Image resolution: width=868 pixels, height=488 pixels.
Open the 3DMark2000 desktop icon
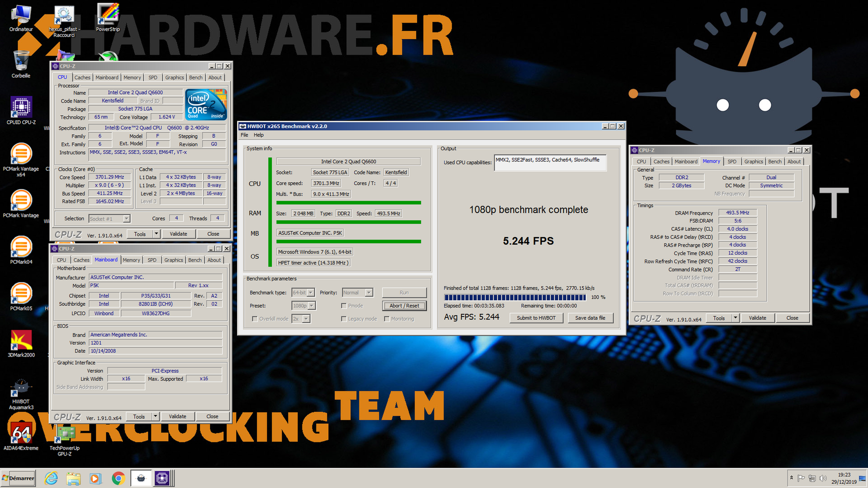[x=21, y=343]
